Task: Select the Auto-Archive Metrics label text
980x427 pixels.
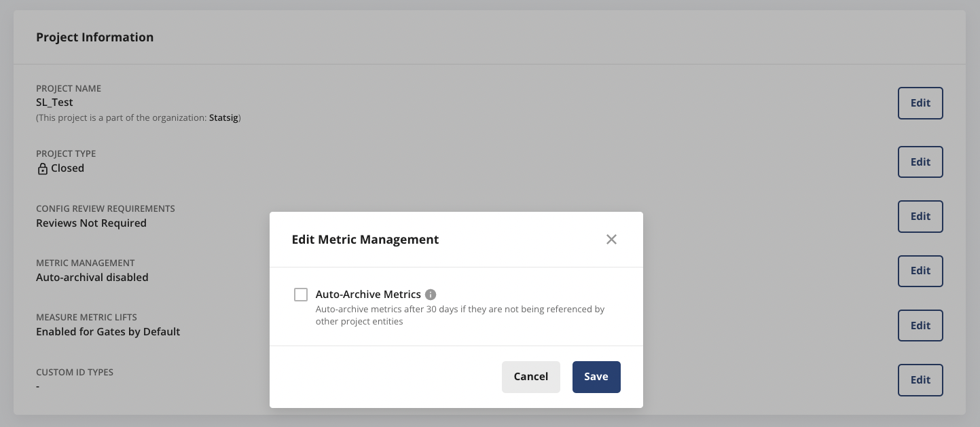Action: (368, 295)
